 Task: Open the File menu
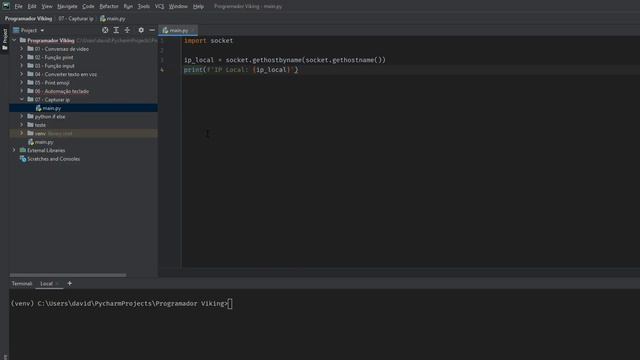click(x=18, y=7)
